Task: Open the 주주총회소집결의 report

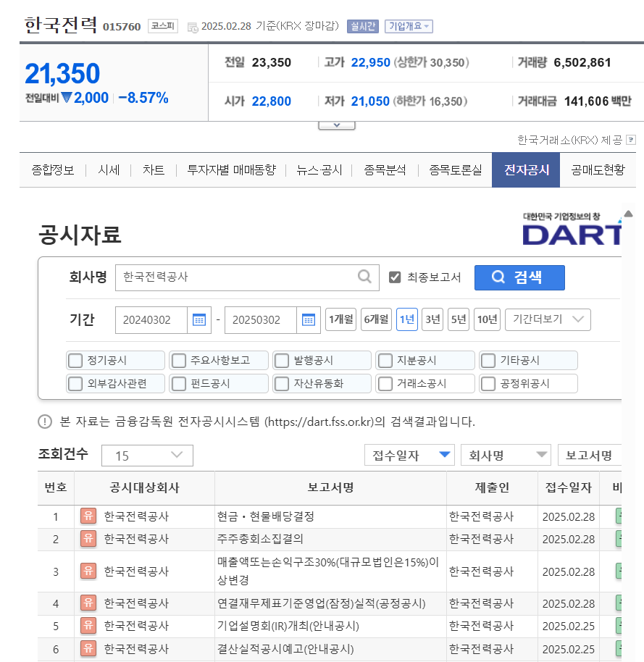Action: tap(260, 539)
